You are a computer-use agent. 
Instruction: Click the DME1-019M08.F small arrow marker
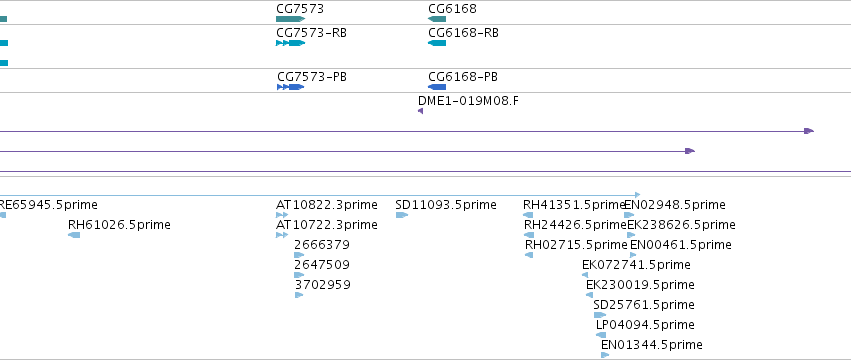click(x=421, y=111)
